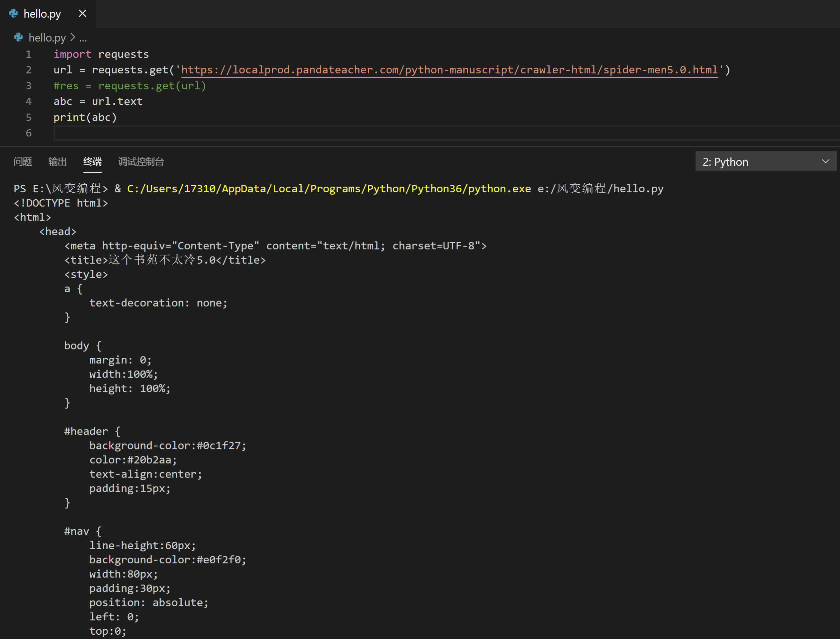The width and height of the screenshot is (840, 639).
Task: Click the 'body {' line in terminal output
Action: [83, 346]
